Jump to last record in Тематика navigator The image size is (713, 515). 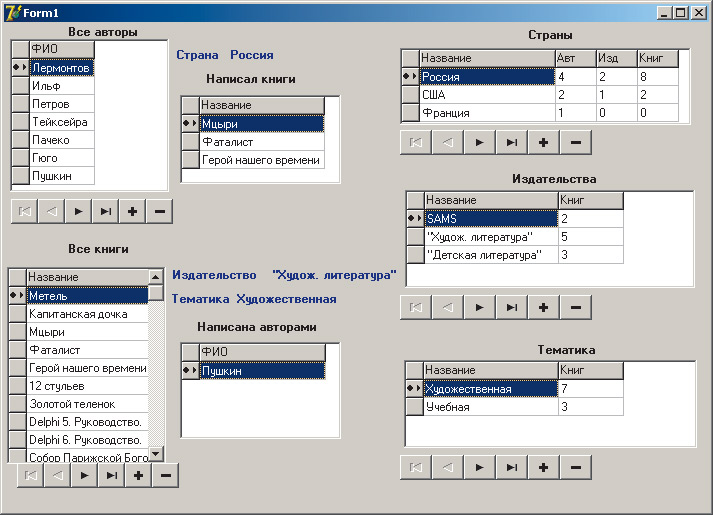click(x=512, y=467)
